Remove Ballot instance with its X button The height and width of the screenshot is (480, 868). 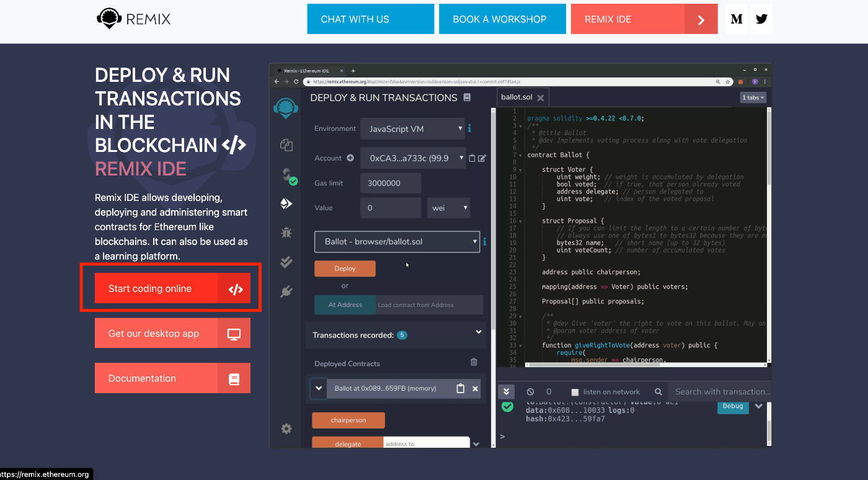tap(475, 389)
